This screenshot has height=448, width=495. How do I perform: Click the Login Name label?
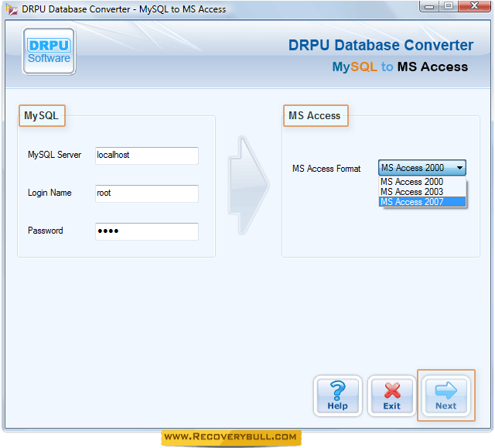coord(49,193)
